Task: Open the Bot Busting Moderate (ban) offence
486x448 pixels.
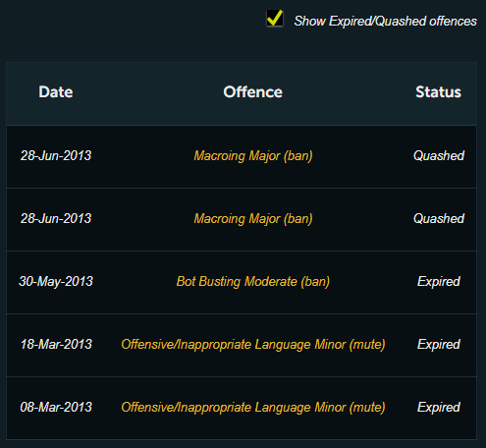Action: 253,282
